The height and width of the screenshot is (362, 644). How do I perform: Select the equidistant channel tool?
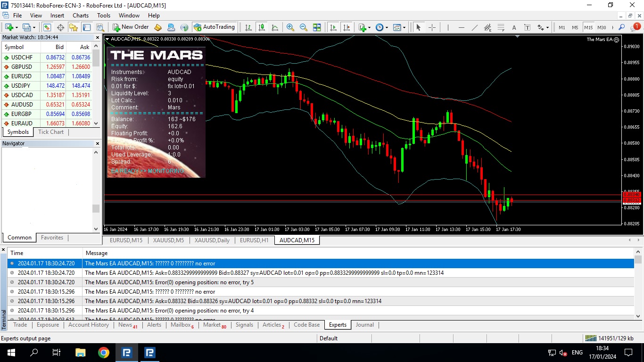[487, 27]
